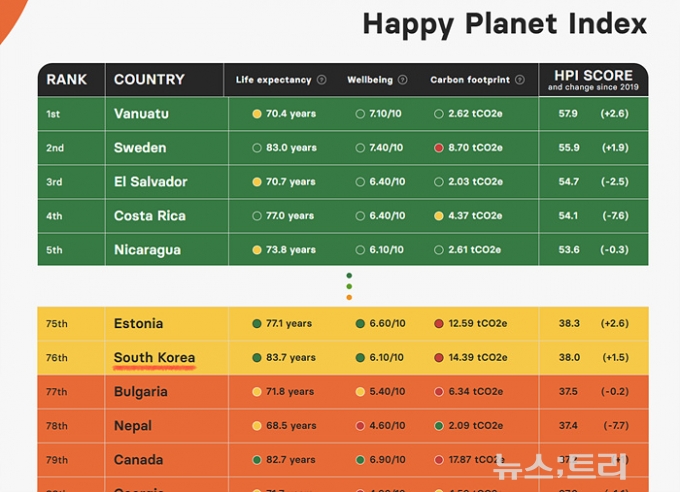Click the Happy Planet Index title
Viewport: 680px width, 492px height.
click(504, 24)
